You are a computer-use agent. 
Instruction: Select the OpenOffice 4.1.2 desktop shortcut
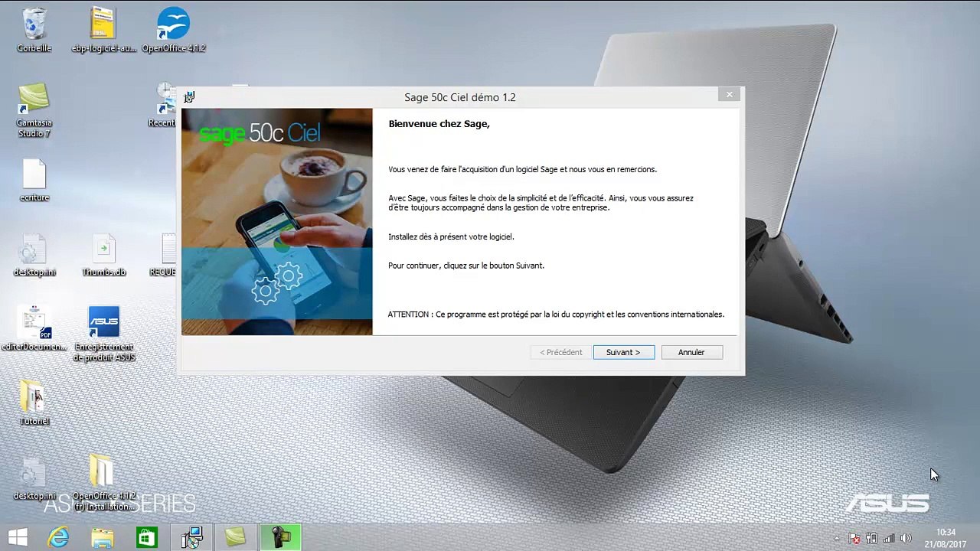(x=174, y=31)
